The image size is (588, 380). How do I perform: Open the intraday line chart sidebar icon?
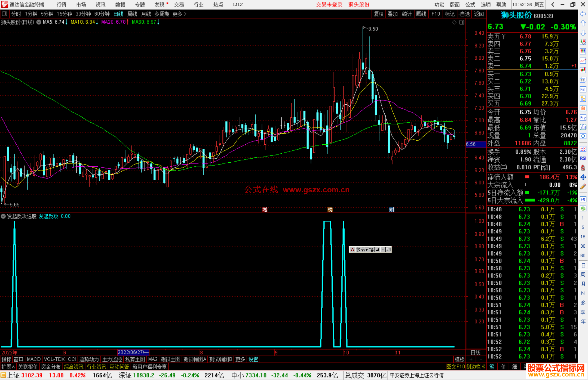(583, 61)
